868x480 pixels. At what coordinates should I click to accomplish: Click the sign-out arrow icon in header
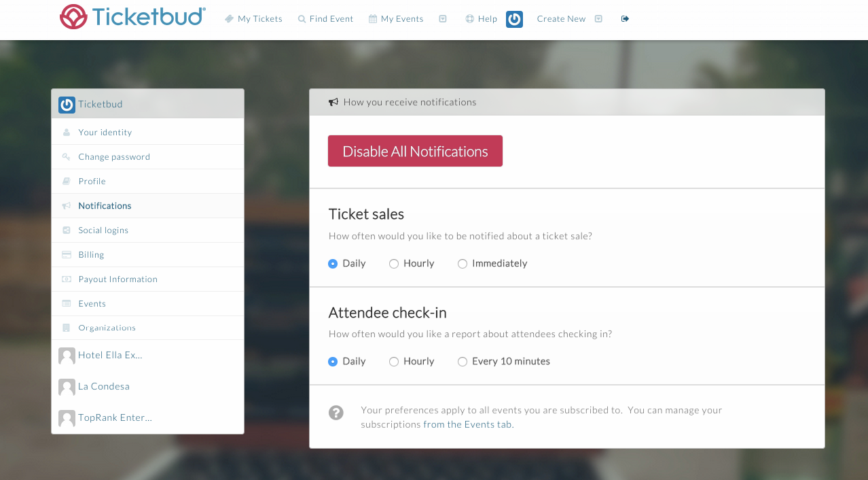(625, 19)
